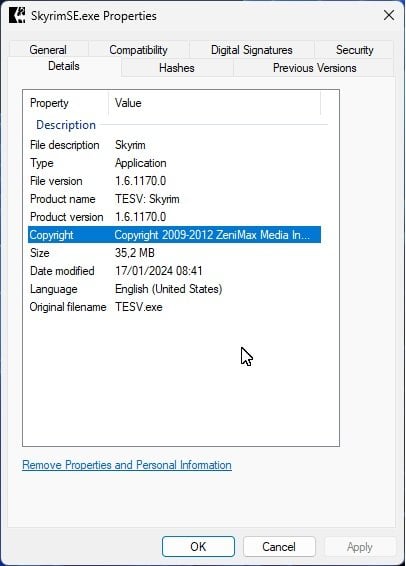Click the 35,2 MB value

pos(135,253)
